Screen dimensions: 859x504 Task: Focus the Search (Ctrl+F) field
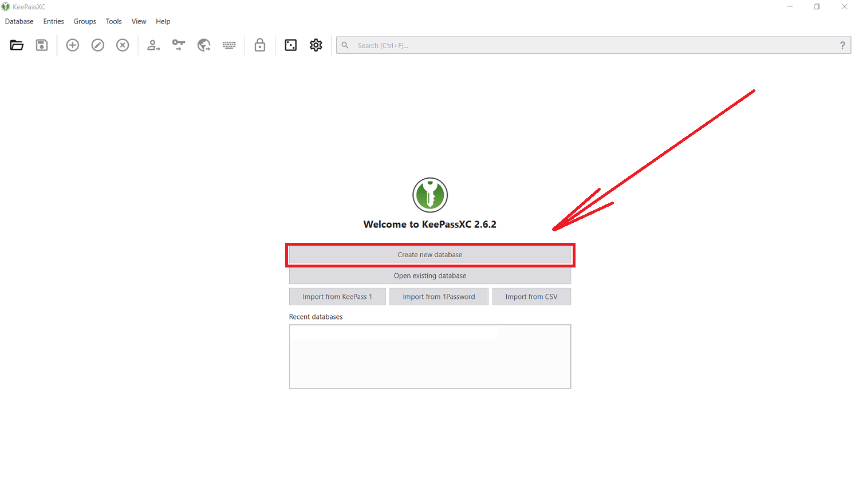coord(594,45)
